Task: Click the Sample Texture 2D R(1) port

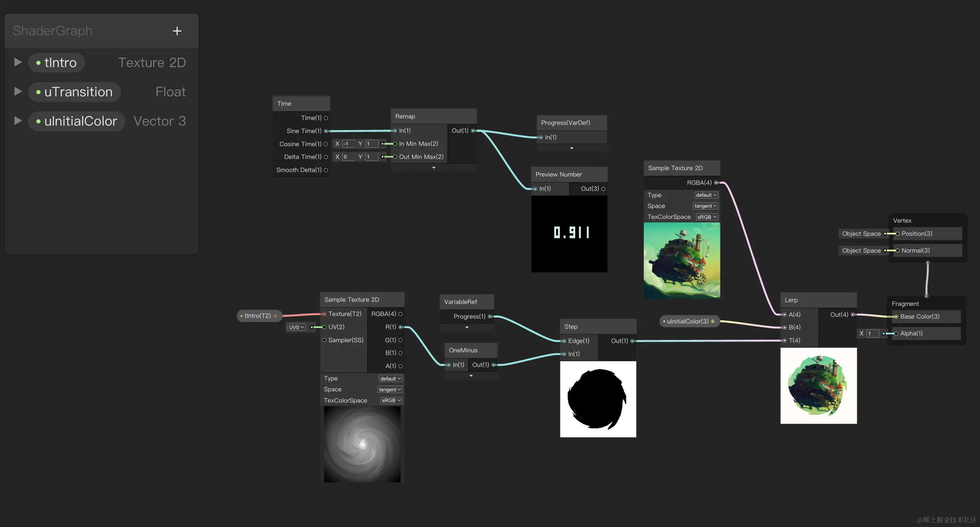Action: click(x=400, y=327)
